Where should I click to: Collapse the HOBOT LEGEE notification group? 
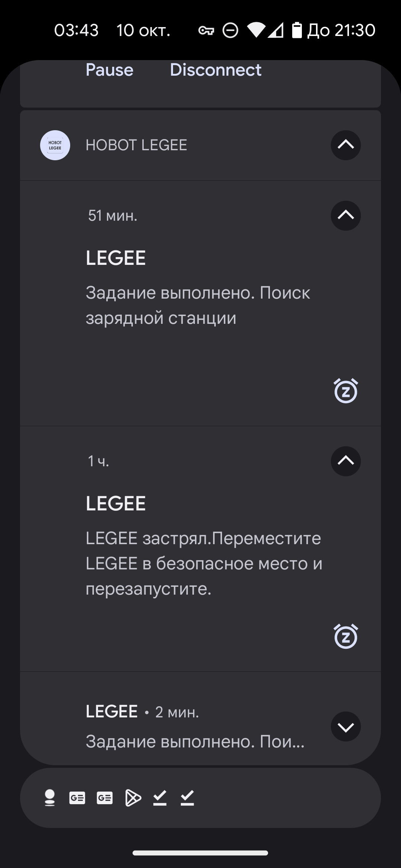tap(346, 145)
